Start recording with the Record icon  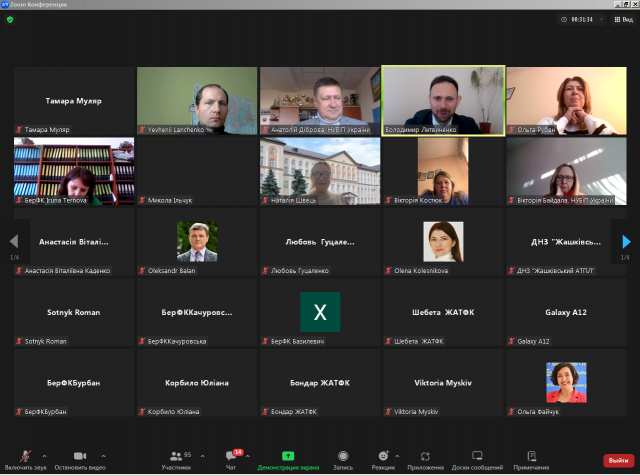[343, 456]
